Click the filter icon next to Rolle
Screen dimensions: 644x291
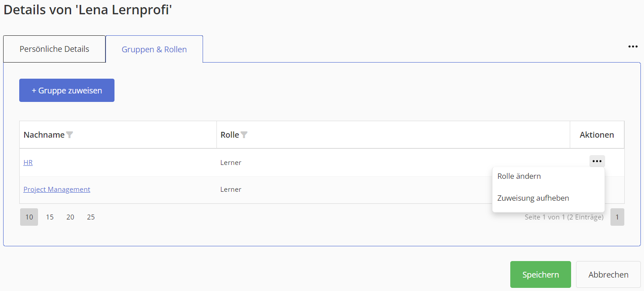click(x=244, y=135)
